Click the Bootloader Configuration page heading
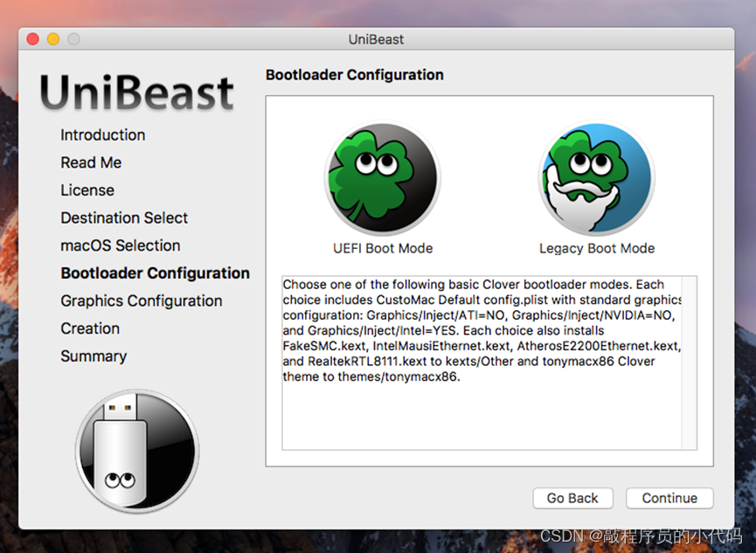The width and height of the screenshot is (756, 553). pos(354,75)
